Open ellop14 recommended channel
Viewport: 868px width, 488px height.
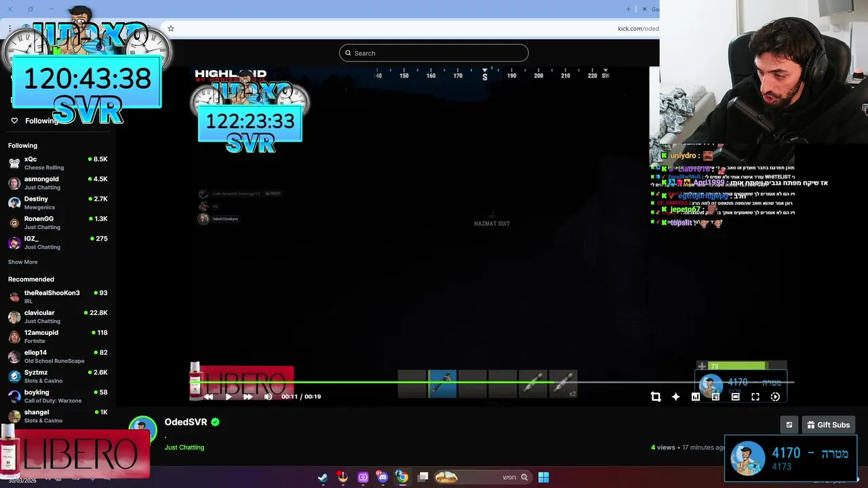(x=58, y=357)
